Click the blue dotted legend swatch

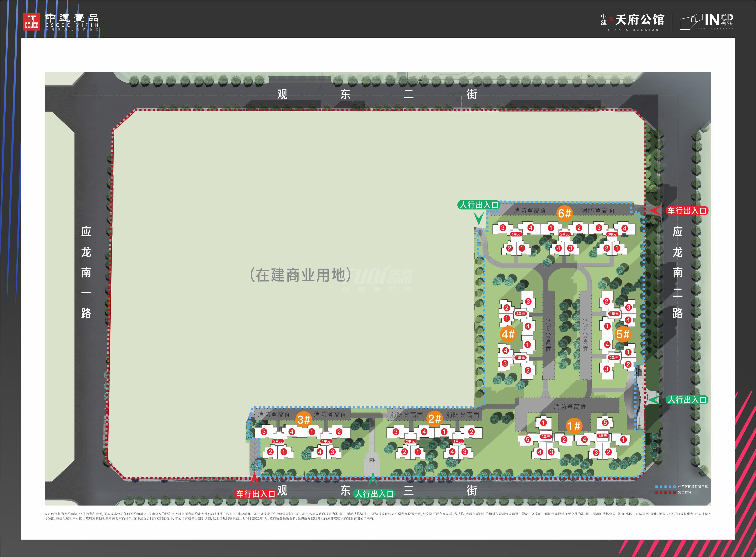click(665, 487)
